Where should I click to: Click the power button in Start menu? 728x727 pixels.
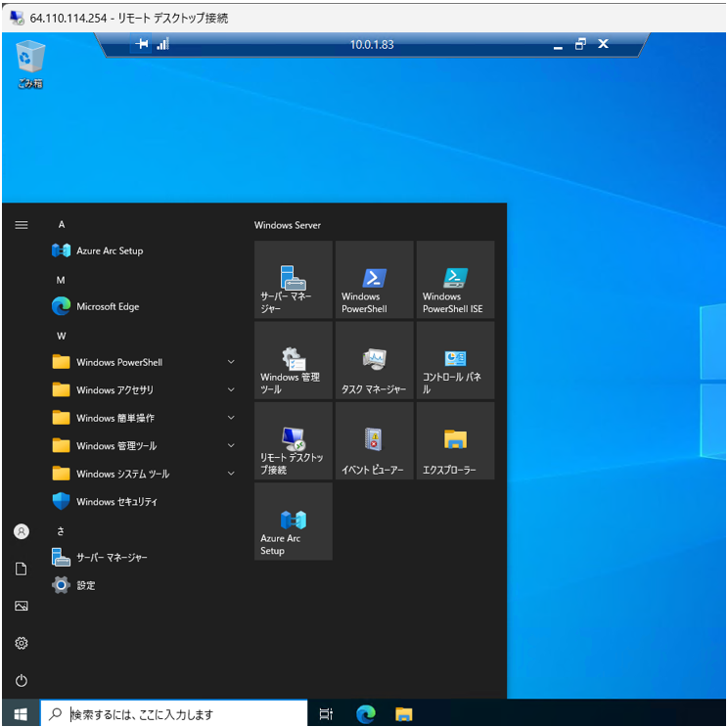(x=22, y=680)
